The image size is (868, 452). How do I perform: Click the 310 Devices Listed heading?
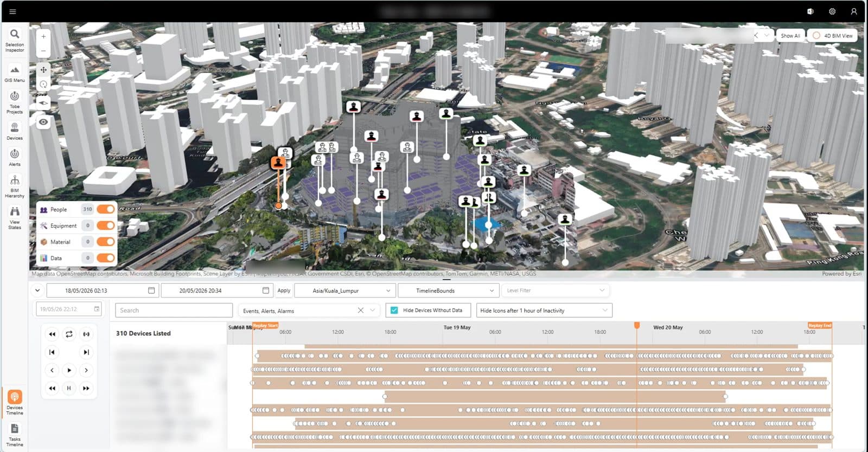point(143,333)
